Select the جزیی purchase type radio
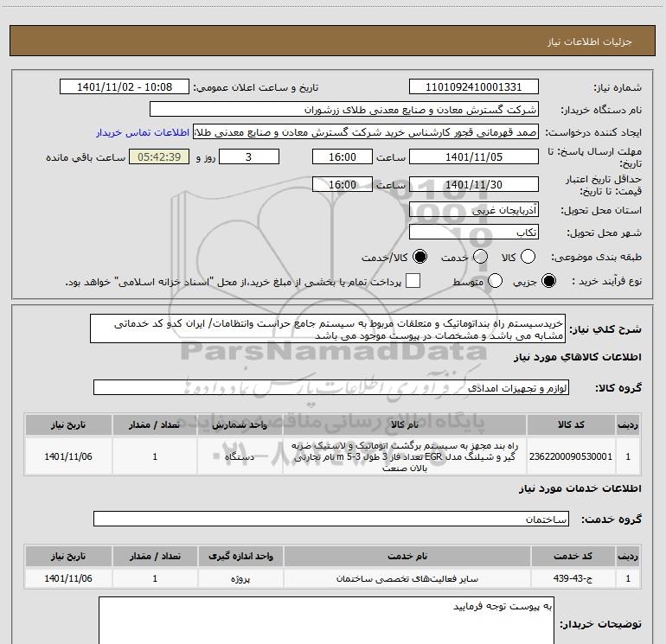Screen dimensions: 666x644 (x=548, y=281)
